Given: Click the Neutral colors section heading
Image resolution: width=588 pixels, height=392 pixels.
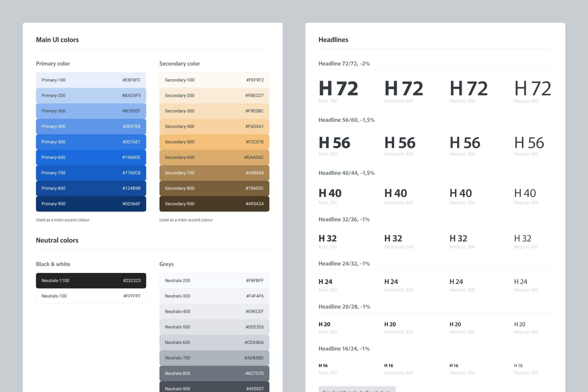Looking at the screenshot, I should tap(57, 240).
